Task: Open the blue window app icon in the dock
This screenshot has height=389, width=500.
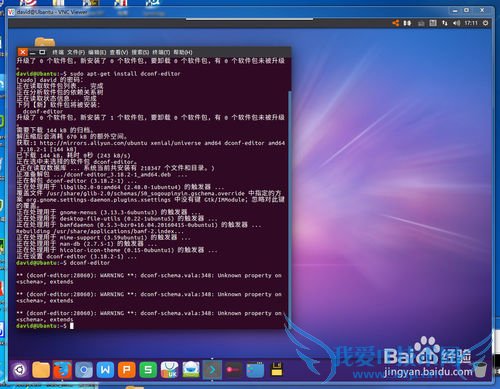Action: pos(255,370)
